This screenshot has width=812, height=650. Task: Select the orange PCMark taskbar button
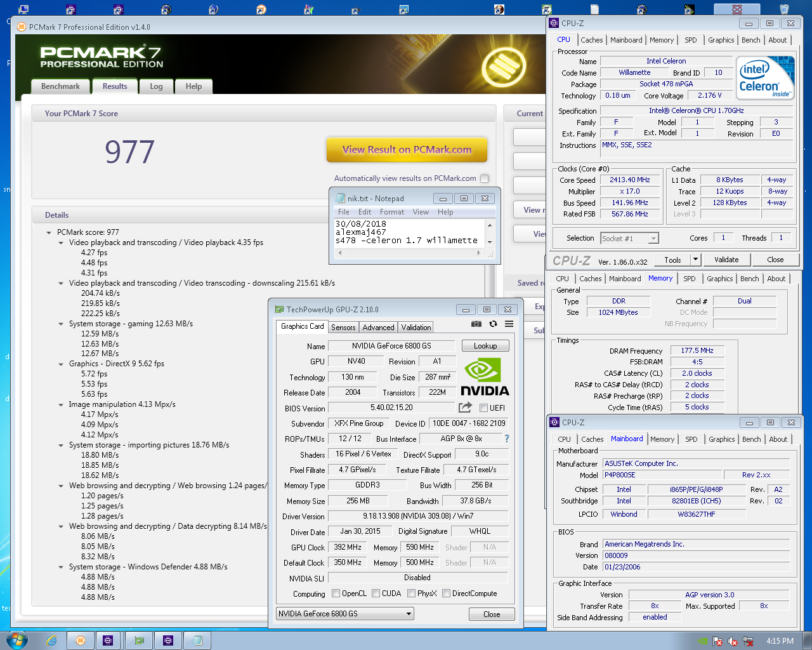point(81,640)
